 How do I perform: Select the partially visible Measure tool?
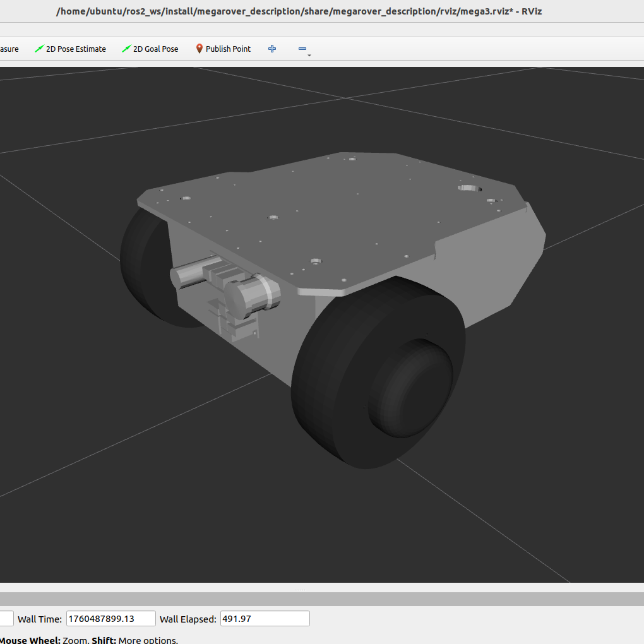tap(9, 49)
